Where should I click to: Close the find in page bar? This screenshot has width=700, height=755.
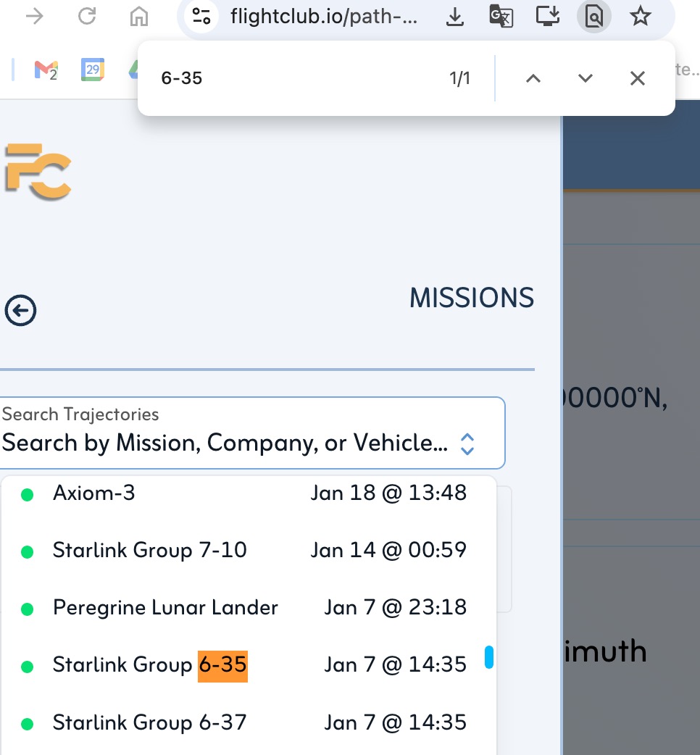(x=638, y=78)
